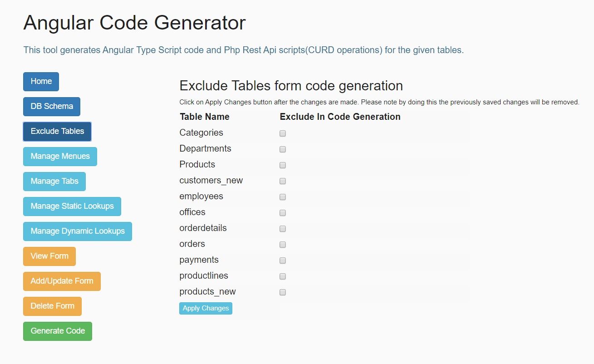The width and height of the screenshot is (594, 364).
Task: Open Manage Menues page
Action: click(x=60, y=156)
